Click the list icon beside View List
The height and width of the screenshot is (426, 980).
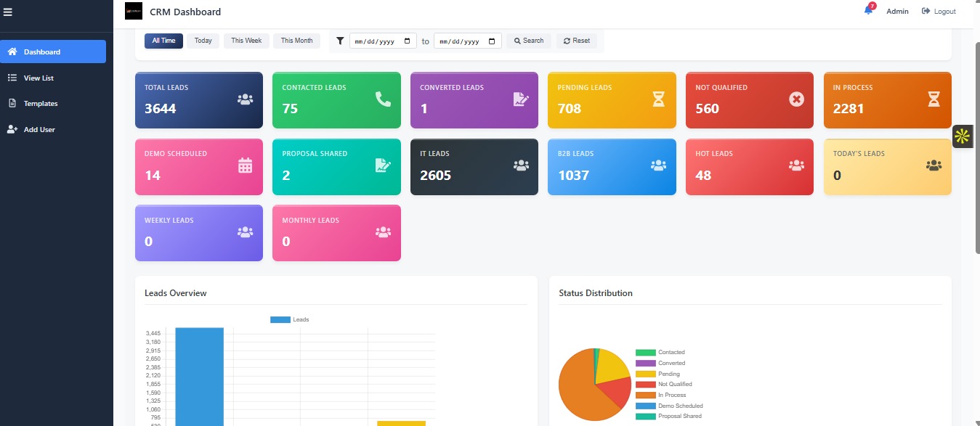[12, 78]
